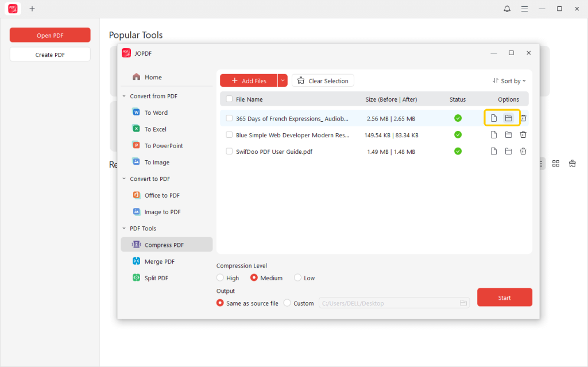Click the notification bell icon
The image size is (588, 367).
pos(507,9)
